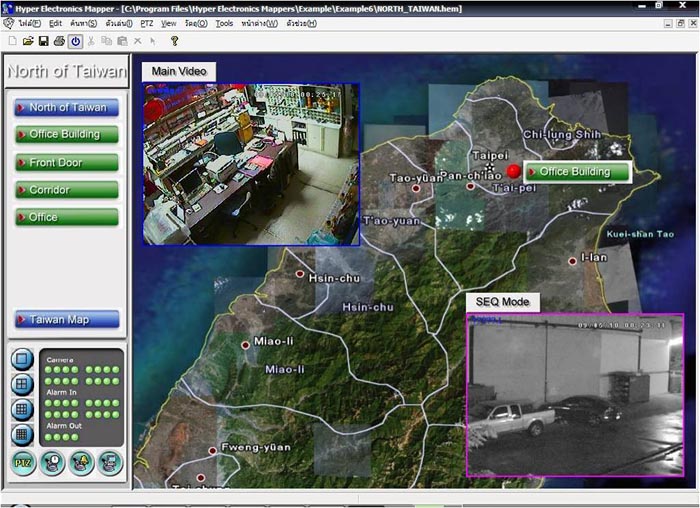
Task: Select the Main Video tab label
Action: click(x=179, y=71)
